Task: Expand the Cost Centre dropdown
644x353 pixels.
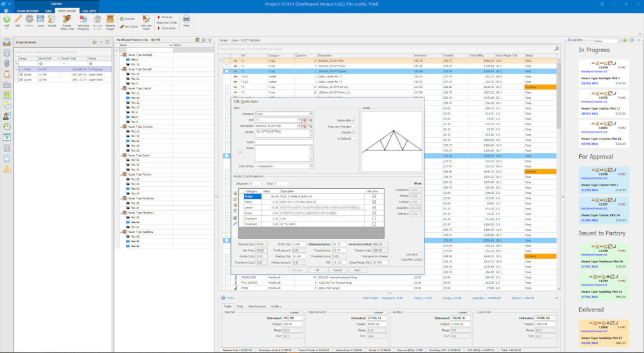Action: click(x=311, y=166)
